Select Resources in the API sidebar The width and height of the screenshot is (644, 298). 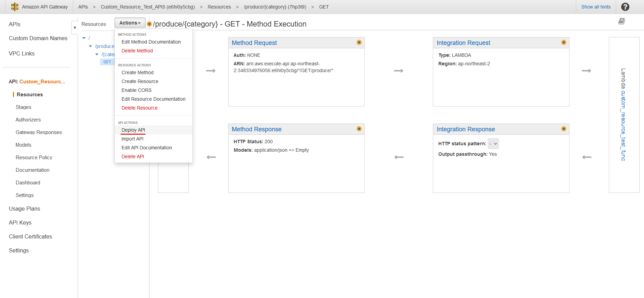(30, 95)
